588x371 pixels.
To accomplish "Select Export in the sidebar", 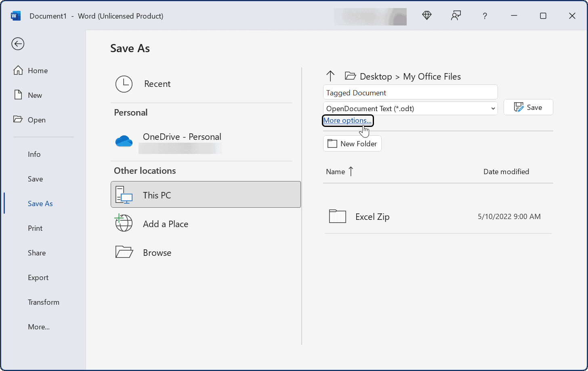I will pyautogui.click(x=38, y=277).
